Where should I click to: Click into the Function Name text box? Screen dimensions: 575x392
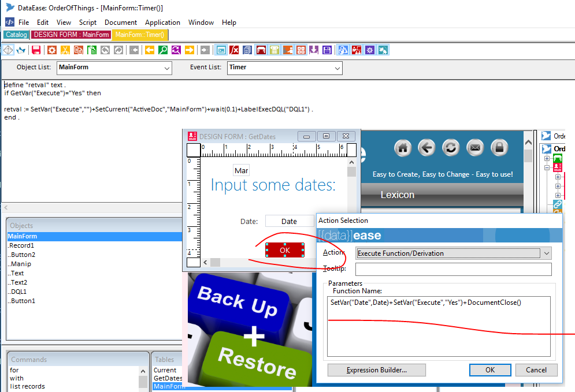click(439, 326)
